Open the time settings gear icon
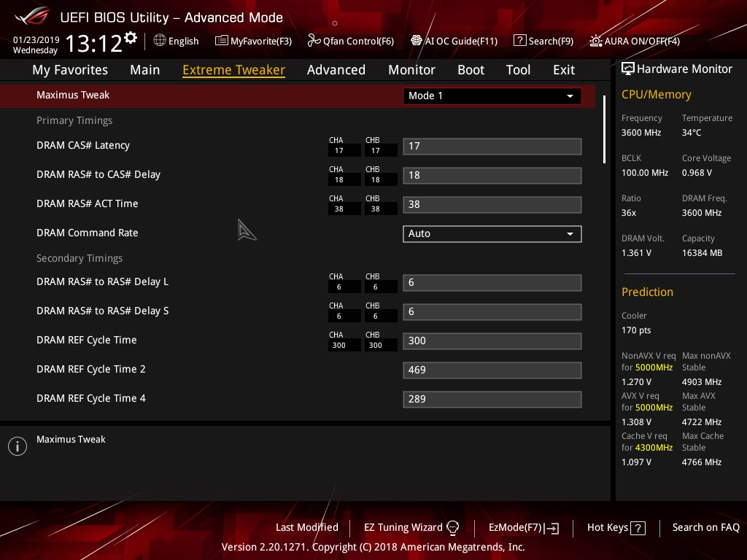 [131, 38]
